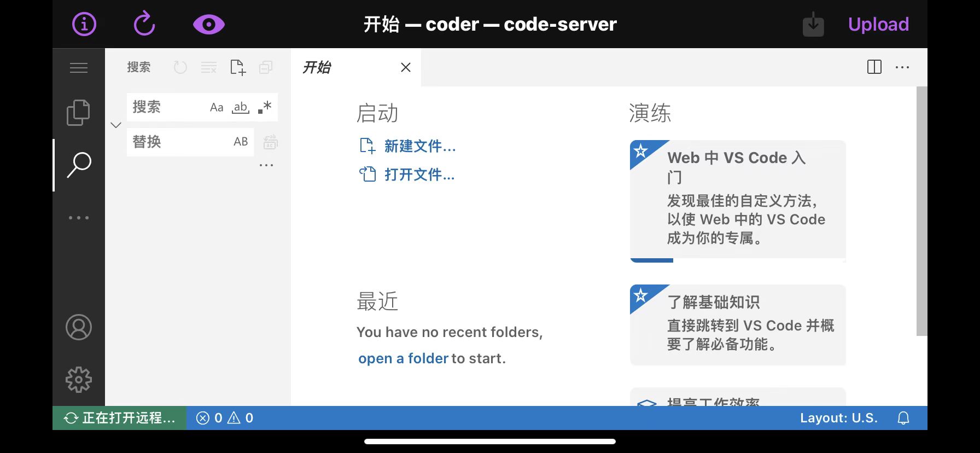Viewport: 980px width, 453px height.
Task: Collapse the replace row with the chevron
Action: [x=116, y=125]
